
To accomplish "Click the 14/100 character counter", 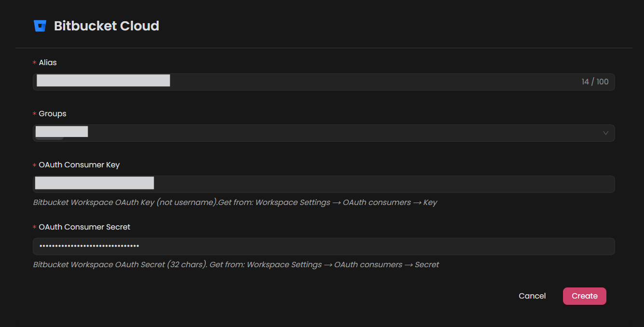I will (x=595, y=82).
